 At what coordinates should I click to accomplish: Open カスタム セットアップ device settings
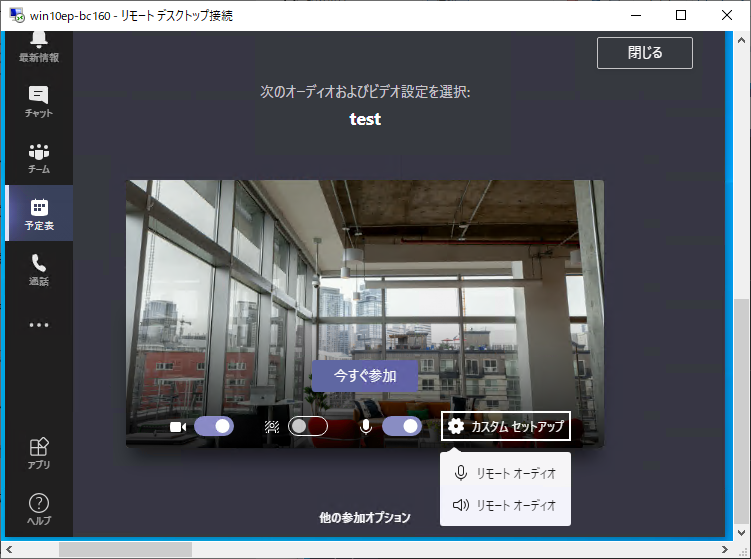[506, 426]
